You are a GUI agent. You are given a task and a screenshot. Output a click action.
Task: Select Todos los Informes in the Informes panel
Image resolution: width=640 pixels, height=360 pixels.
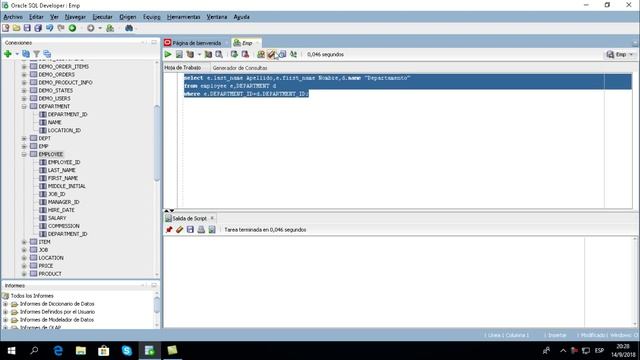pyautogui.click(x=32, y=296)
